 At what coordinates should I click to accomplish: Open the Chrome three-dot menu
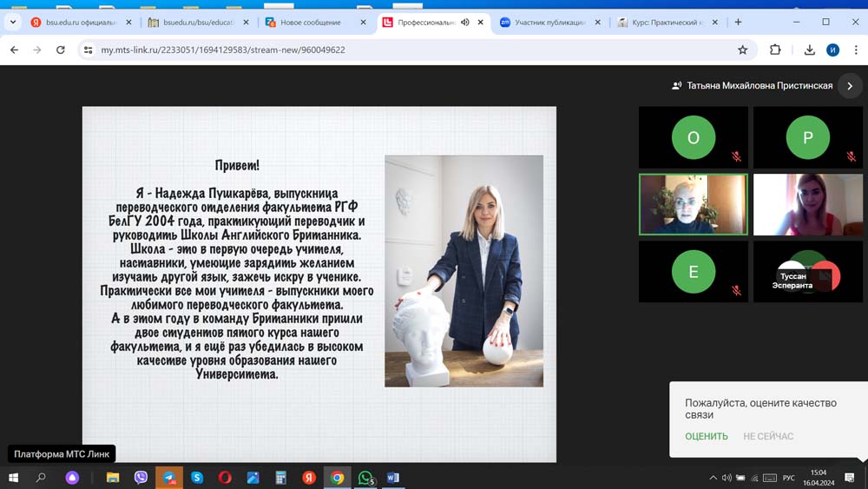855,50
